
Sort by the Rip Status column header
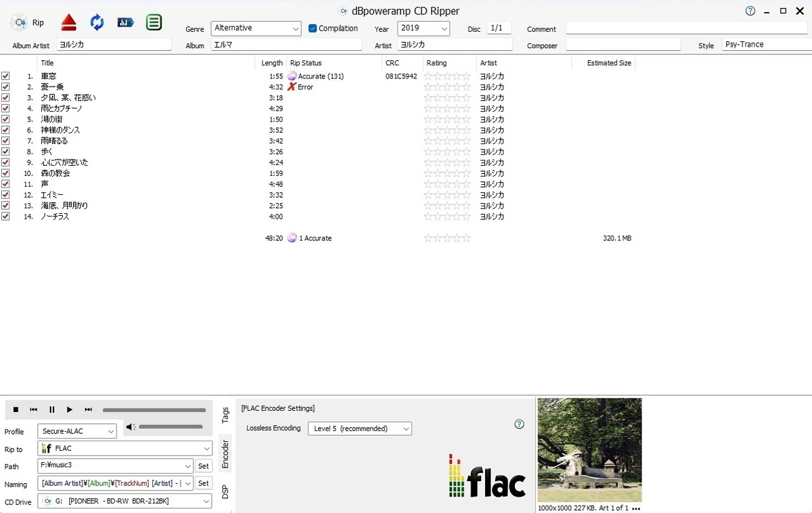coord(306,63)
